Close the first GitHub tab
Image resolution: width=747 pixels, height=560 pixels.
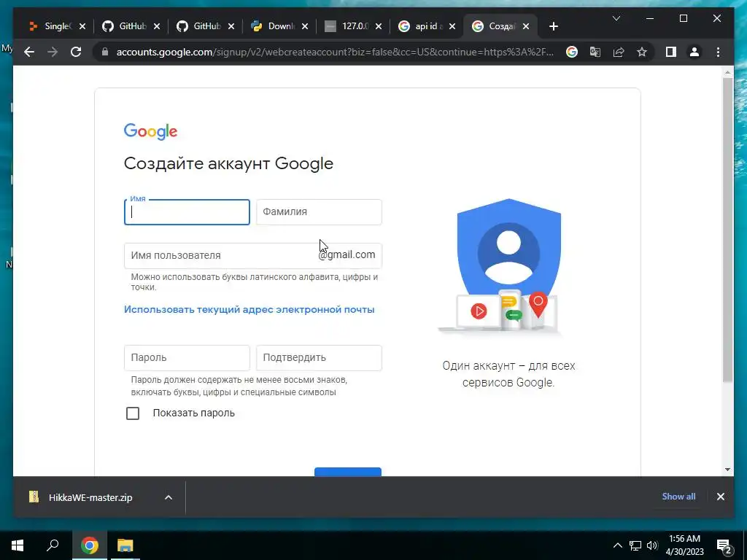(x=157, y=26)
